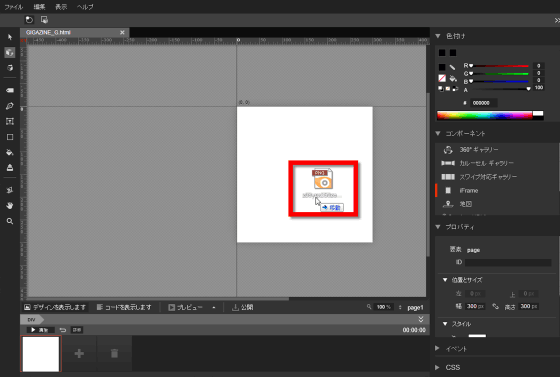Open the プレビュー dropdown arrow
The height and width of the screenshot is (377, 560).
(x=214, y=307)
